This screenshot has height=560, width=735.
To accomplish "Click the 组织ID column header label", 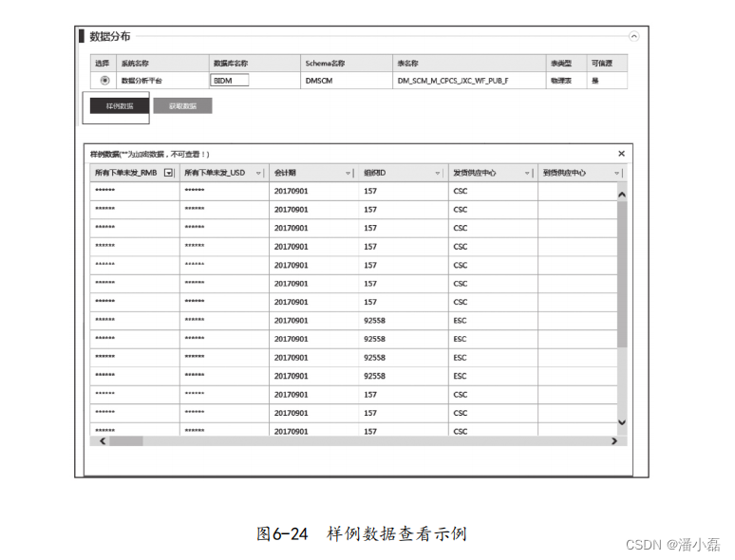I will click(x=374, y=173).
